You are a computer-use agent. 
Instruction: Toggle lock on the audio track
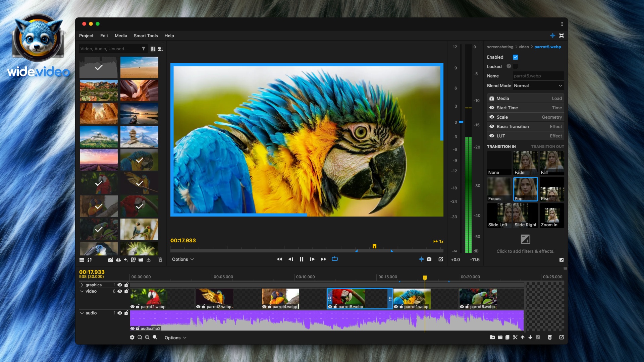(x=126, y=313)
